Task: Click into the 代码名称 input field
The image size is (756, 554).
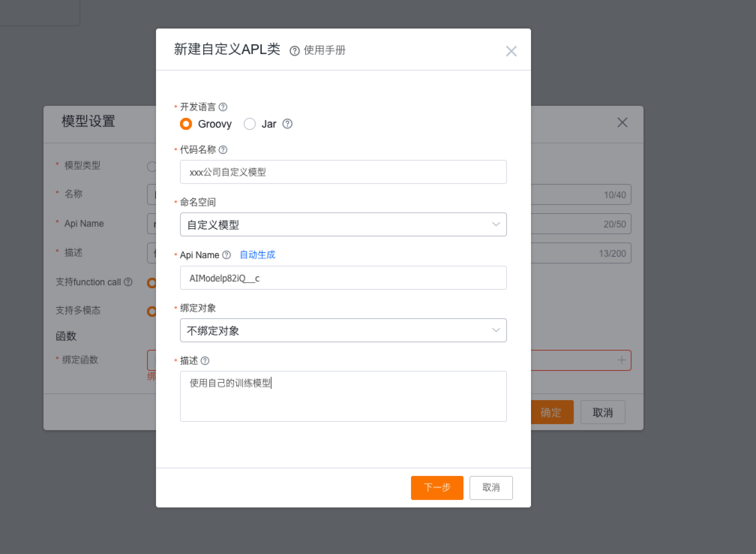Action: 343,172
